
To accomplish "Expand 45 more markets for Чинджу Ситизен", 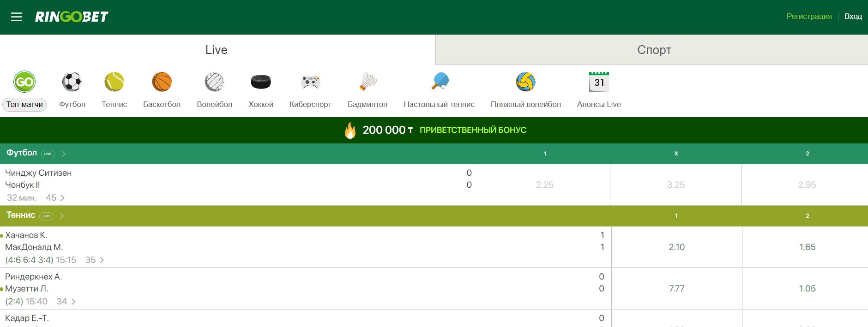I will coord(55,198).
